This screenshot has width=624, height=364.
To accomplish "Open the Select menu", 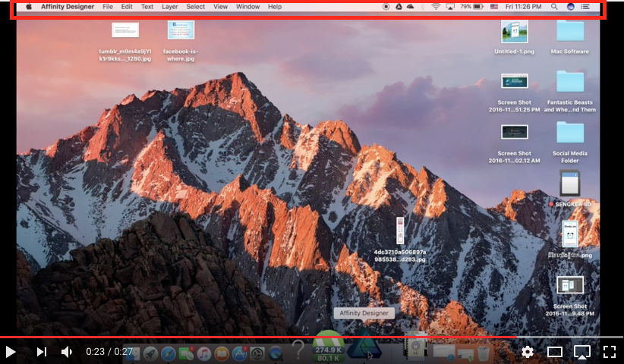I will click(195, 7).
